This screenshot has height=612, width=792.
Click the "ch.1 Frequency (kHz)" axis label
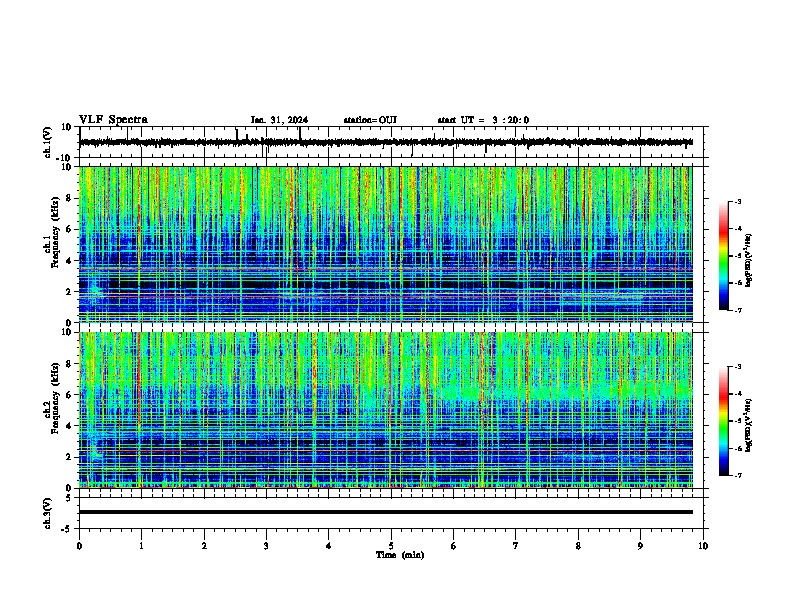coord(52,232)
